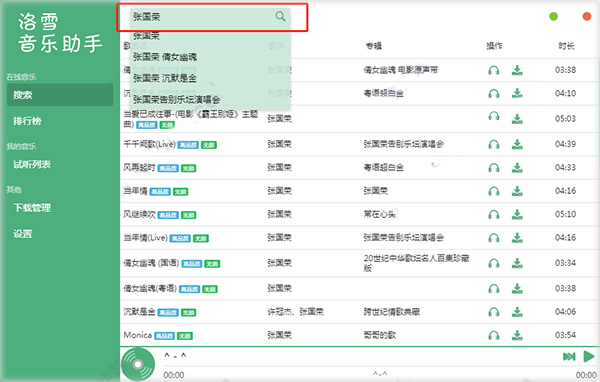
Task: Click the 时长 column header
Action: 566,46
